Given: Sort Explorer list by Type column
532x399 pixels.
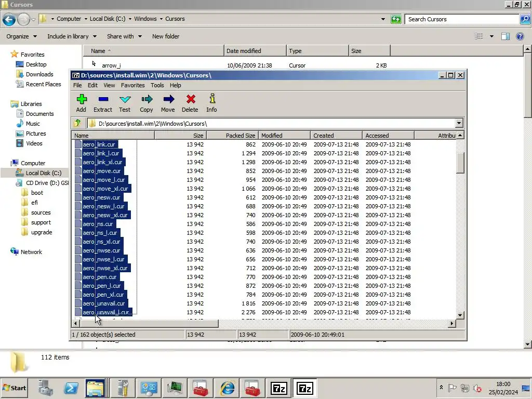Looking at the screenshot, I should click(x=317, y=51).
